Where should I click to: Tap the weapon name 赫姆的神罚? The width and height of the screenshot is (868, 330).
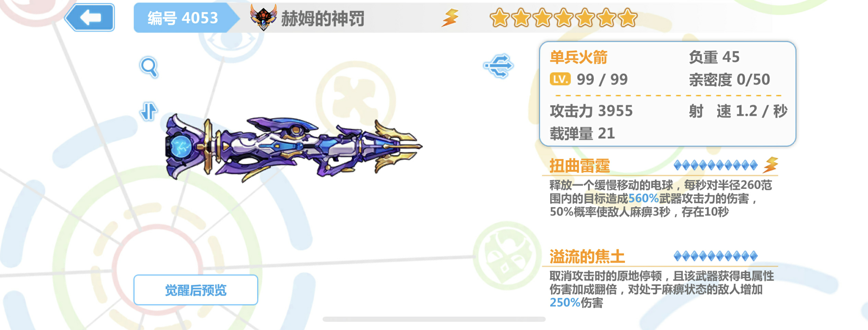(x=323, y=18)
